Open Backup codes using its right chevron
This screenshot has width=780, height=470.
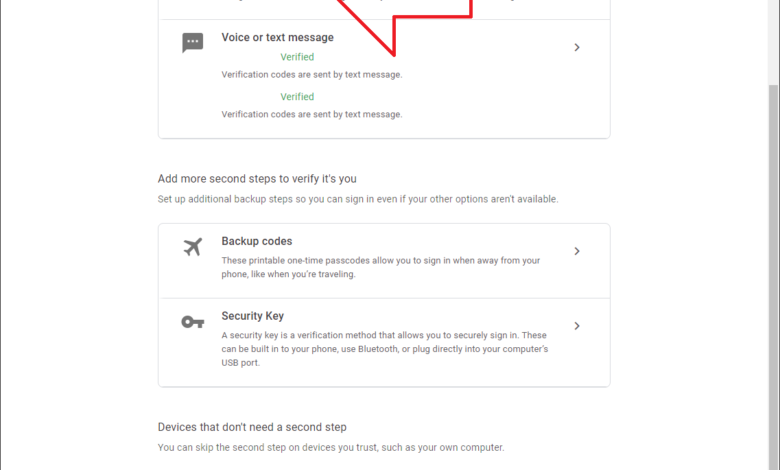(577, 251)
